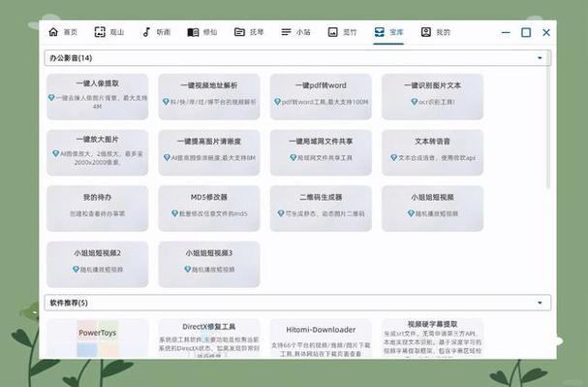Open the 一键pdf转word tool
Image resolution: width=588 pixels, height=387 pixels.
(321, 97)
